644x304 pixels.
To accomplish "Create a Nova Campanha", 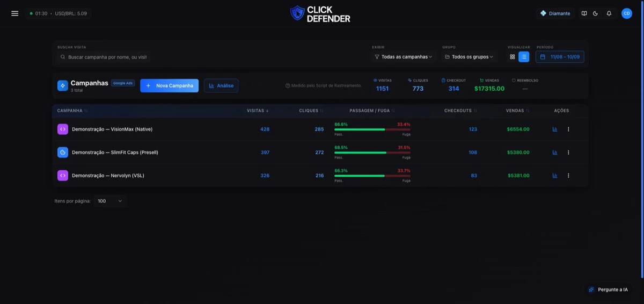I will [x=170, y=86].
